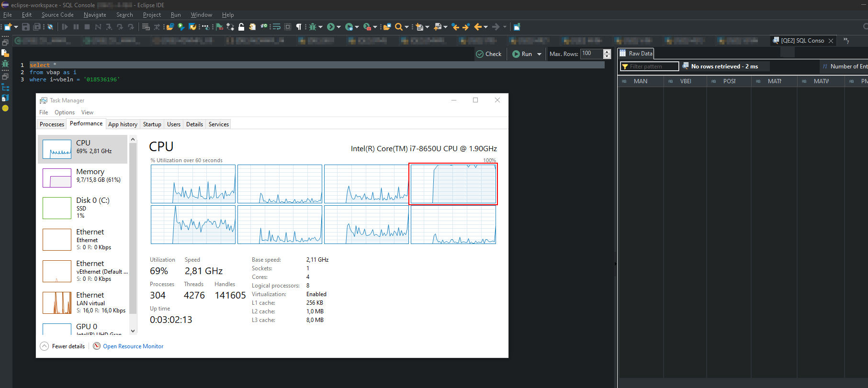
Task: Click the Search magnifier toolbar icon
Action: pos(398,27)
